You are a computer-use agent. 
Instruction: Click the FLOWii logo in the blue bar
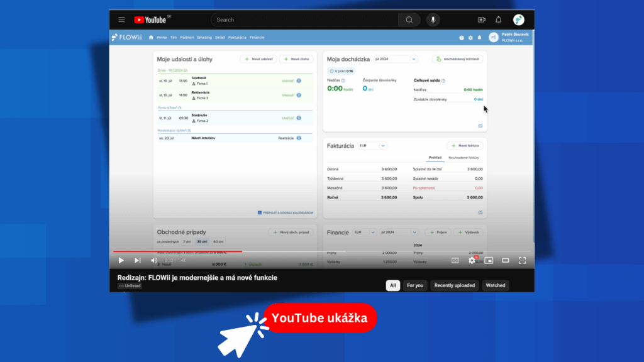[x=127, y=37]
